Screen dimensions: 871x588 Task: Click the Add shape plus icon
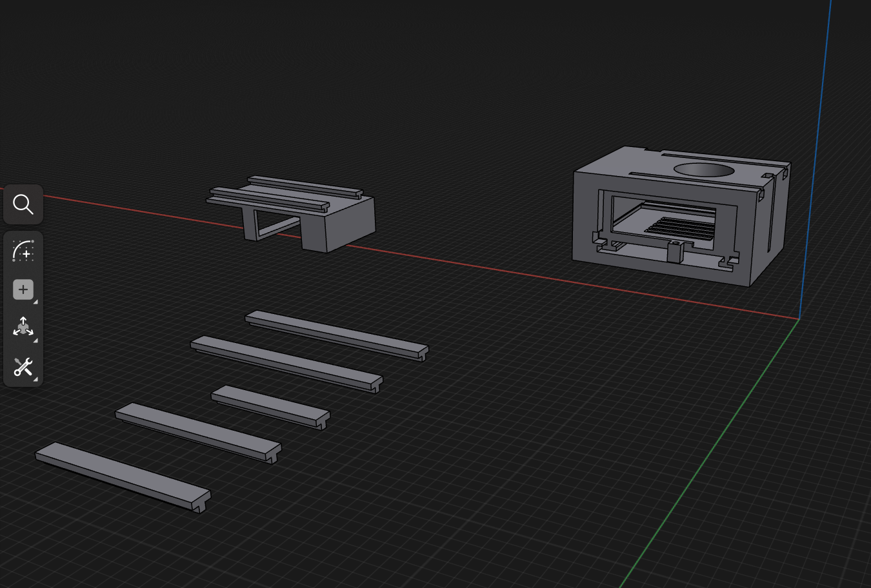point(23,289)
